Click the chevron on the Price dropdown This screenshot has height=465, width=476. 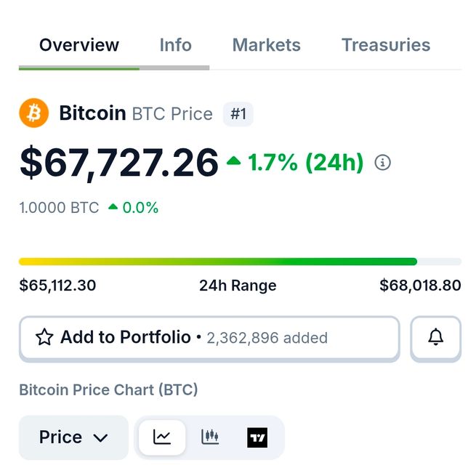coord(100,438)
